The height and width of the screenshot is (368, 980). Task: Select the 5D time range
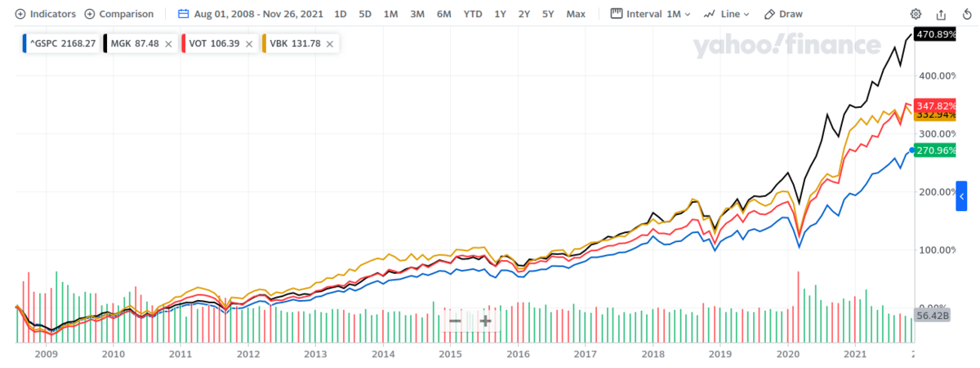365,14
